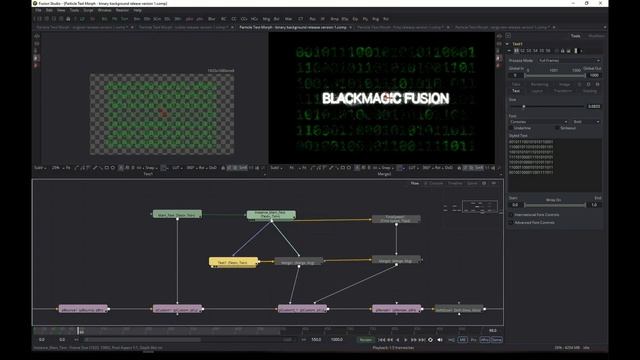Toggle Motion Blur (MB) button
Image resolution: width=640 pixels, height=360 pixels.
[462, 340]
